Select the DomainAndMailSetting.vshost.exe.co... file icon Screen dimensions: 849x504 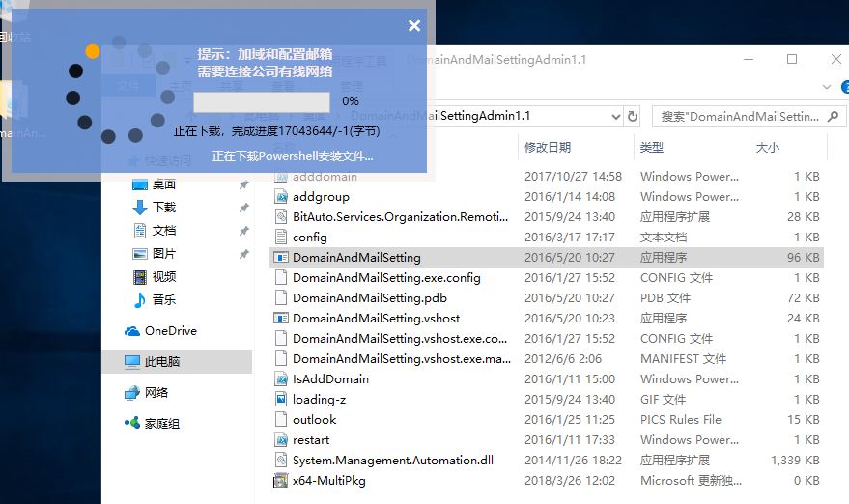coord(281,338)
